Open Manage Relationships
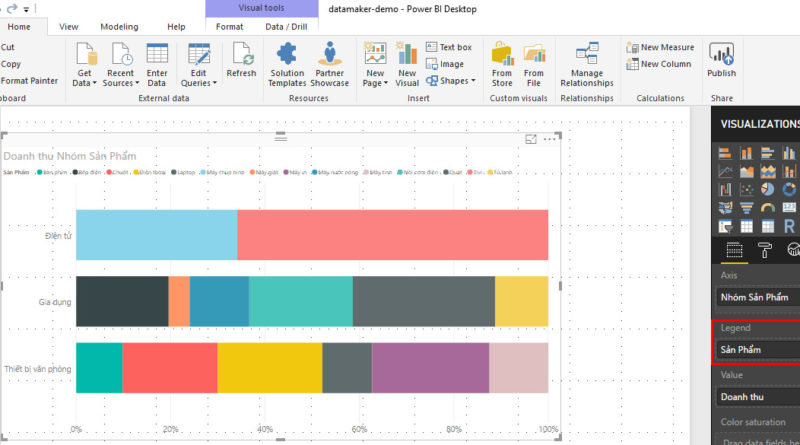800x445 pixels. tap(587, 64)
